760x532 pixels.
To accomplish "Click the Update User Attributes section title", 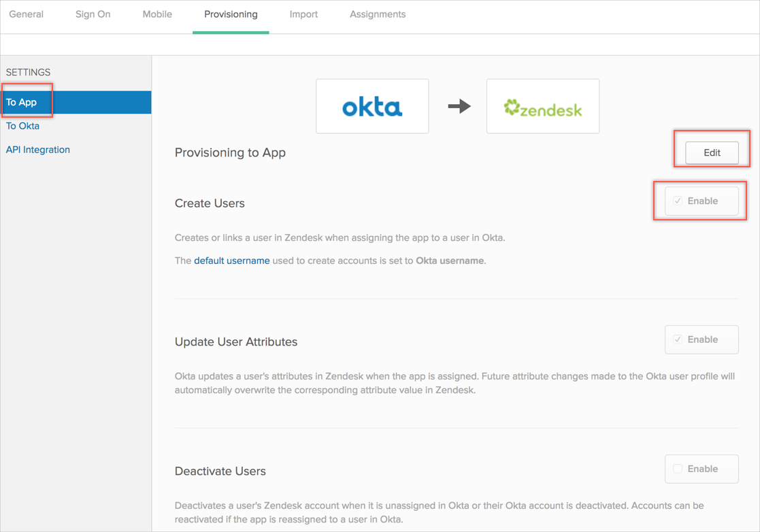I will 235,342.
